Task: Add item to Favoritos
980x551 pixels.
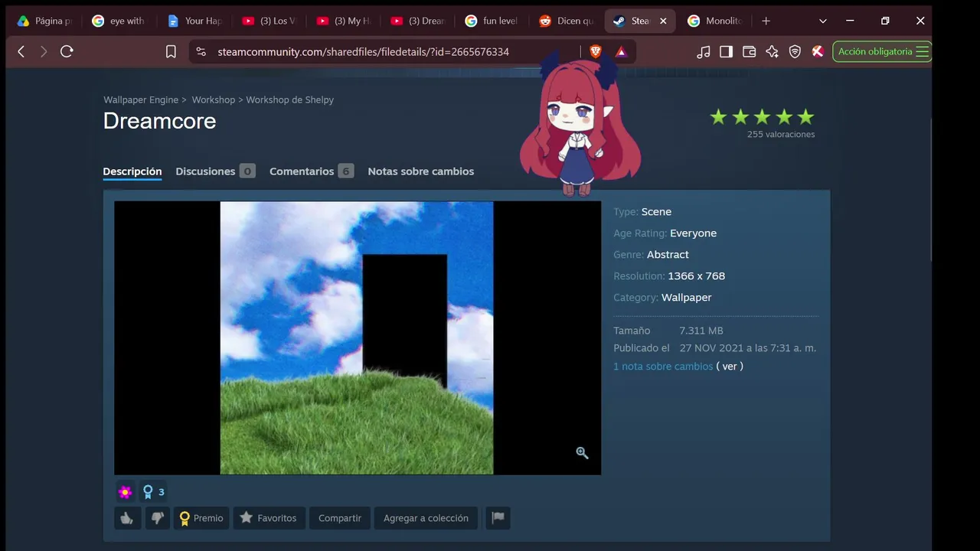Action: pos(269,518)
